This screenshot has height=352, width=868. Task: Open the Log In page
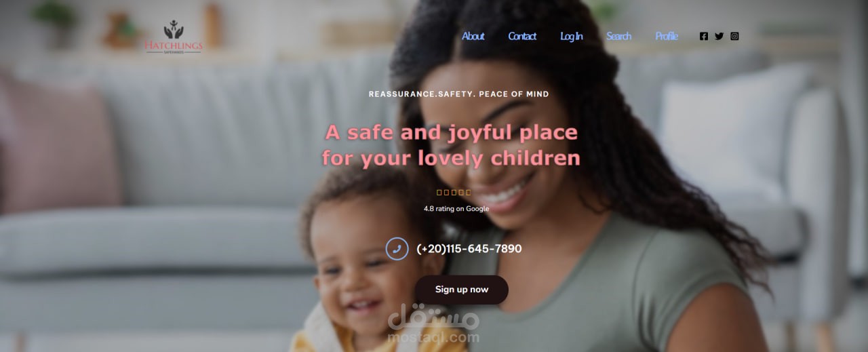click(x=572, y=37)
